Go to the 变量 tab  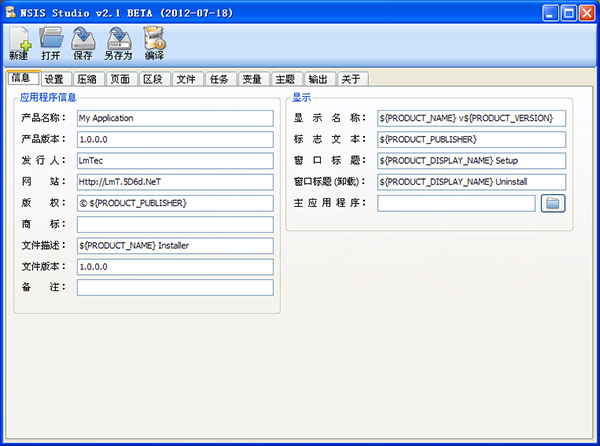[x=252, y=79]
